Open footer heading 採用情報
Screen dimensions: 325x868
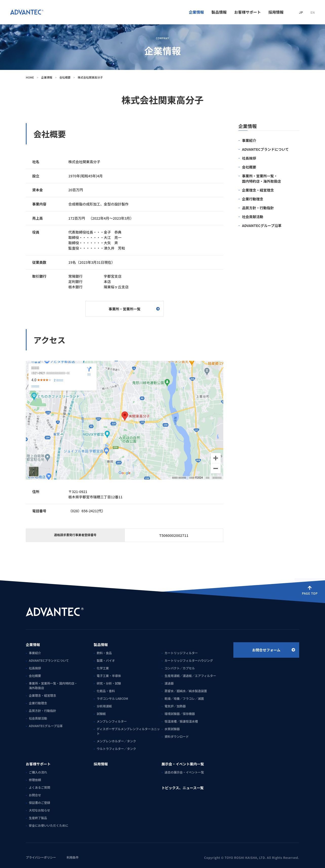pyautogui.click(x=101, y=764)
